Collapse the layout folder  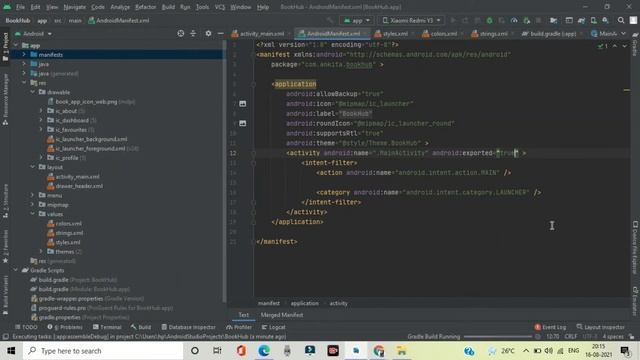point(33,167)
